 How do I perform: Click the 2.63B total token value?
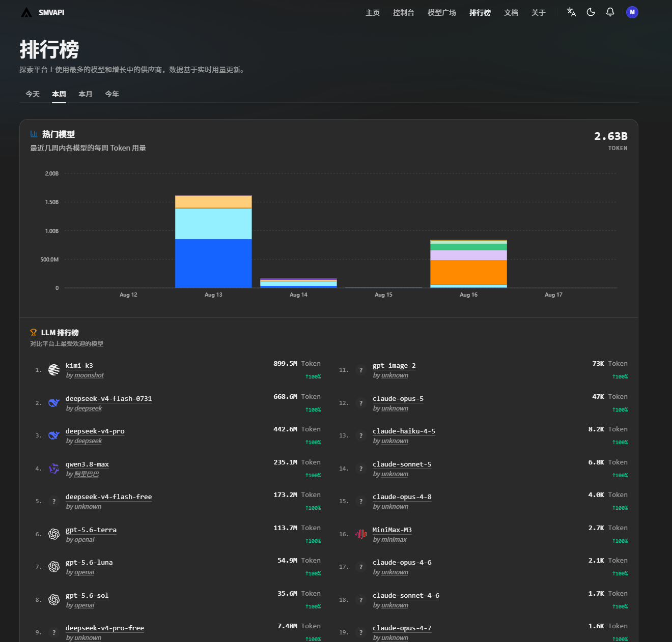tap(611, 136)
